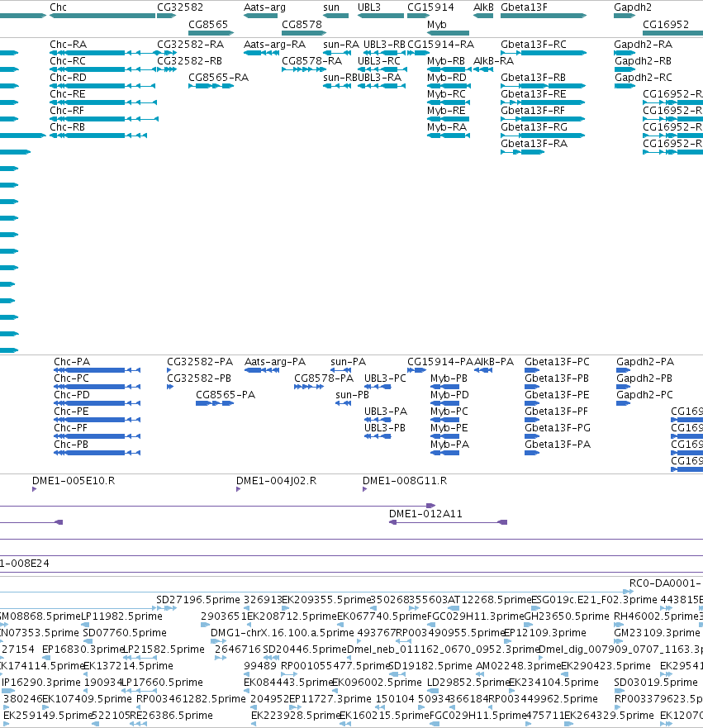
Task: Select the CG8578 gene label
Action: pyautogui.click(x=302, y=24)
